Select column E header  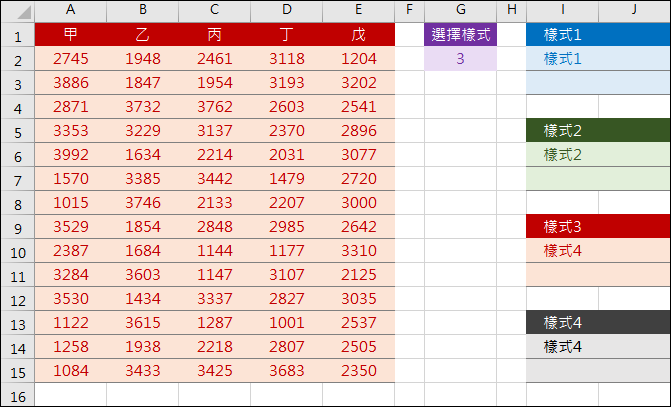[359, 11]
